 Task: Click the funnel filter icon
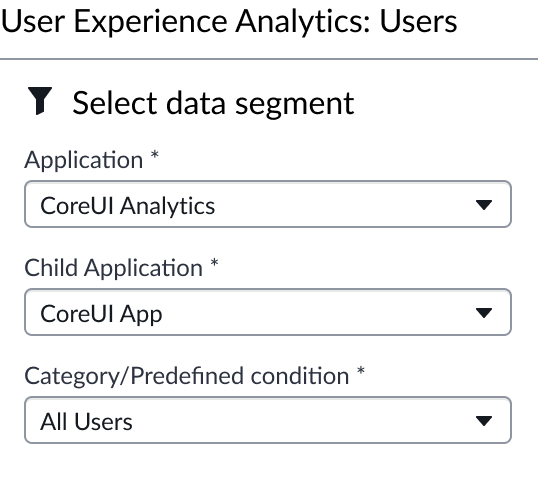point(40,101)
